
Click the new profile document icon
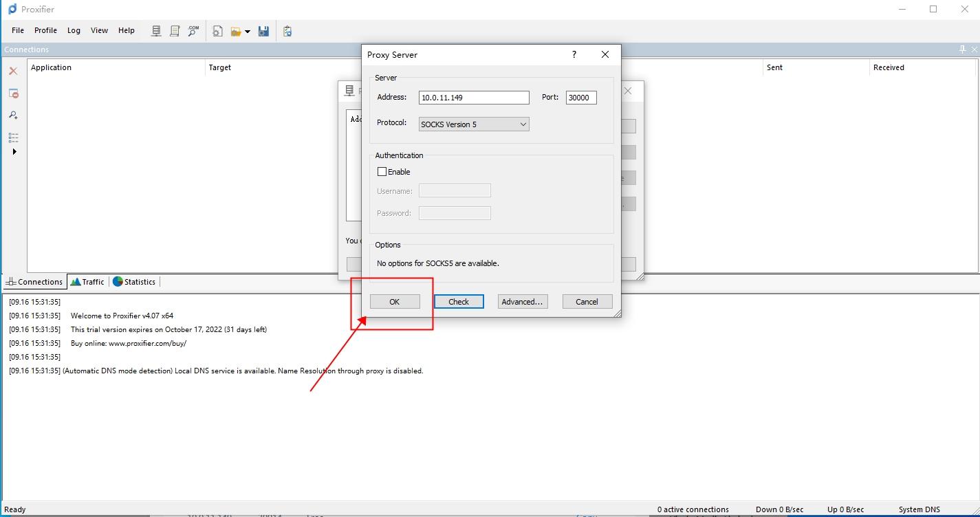point(217,31)
